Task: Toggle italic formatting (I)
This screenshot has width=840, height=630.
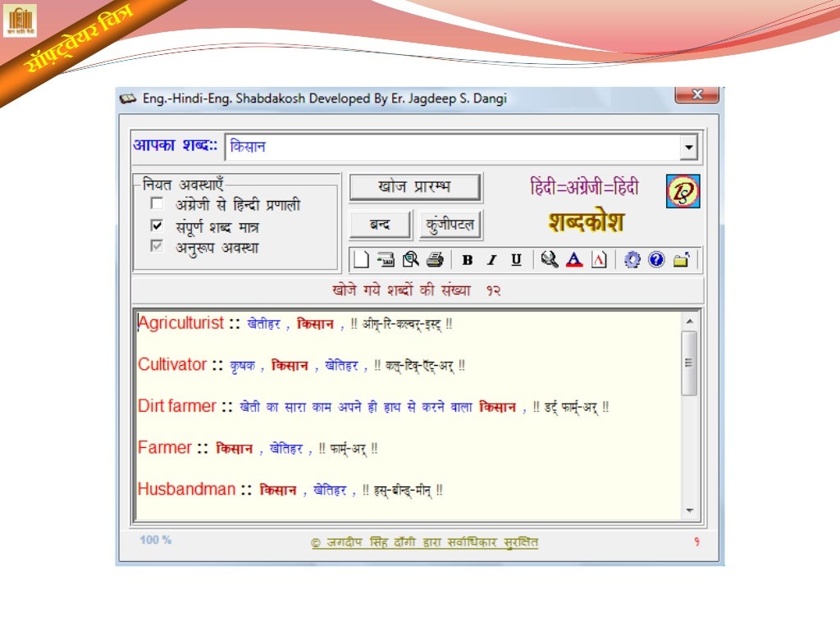Action: [492, 260]
